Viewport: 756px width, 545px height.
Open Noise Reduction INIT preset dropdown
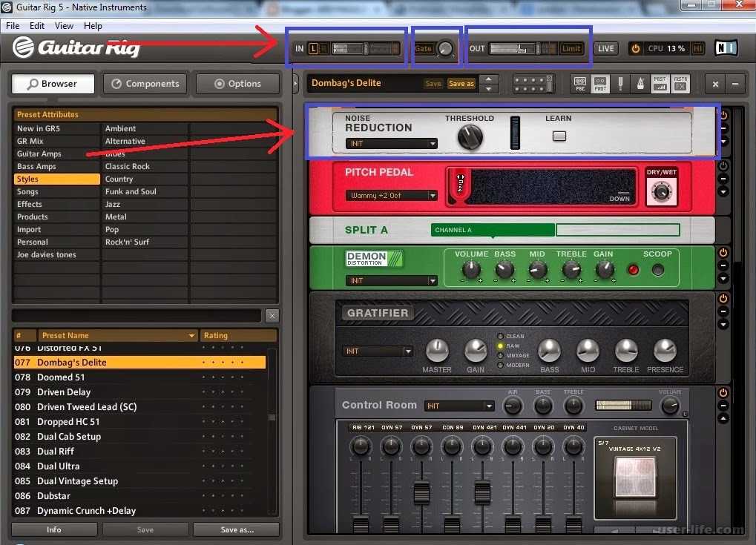pos(391,144)
